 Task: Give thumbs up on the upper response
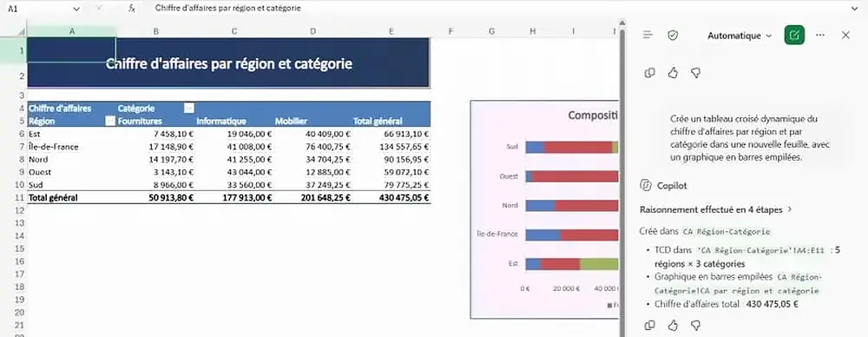click(674, 73)
